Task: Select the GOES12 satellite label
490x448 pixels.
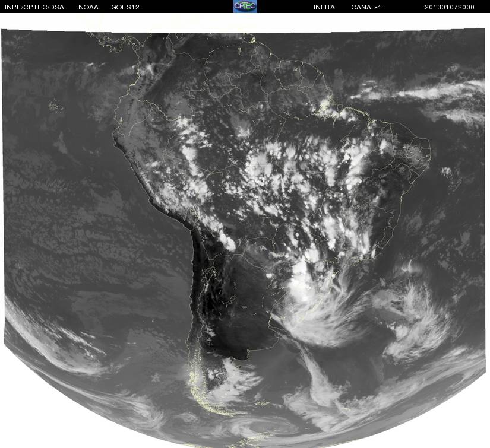Action: point(125,7)
